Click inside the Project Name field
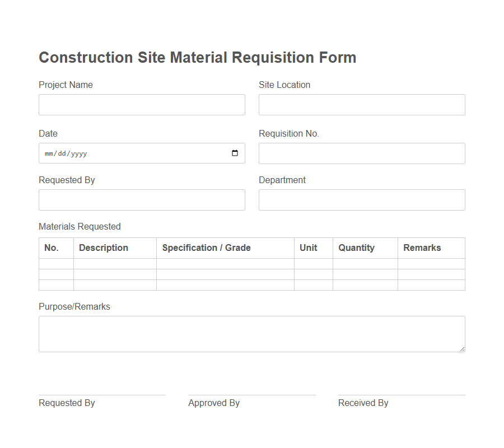504x448 pixels. click(142, 105)
